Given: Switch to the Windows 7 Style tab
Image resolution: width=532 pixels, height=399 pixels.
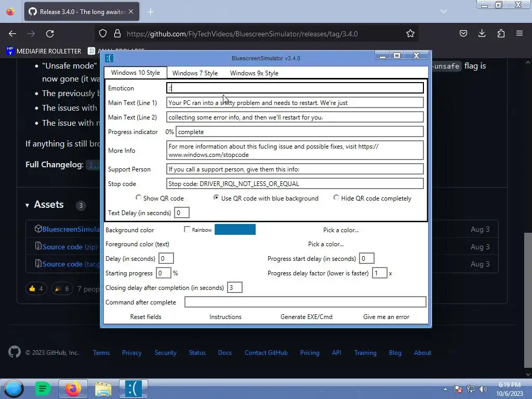Looking at the screenshot, I should (x=195, y=73).
